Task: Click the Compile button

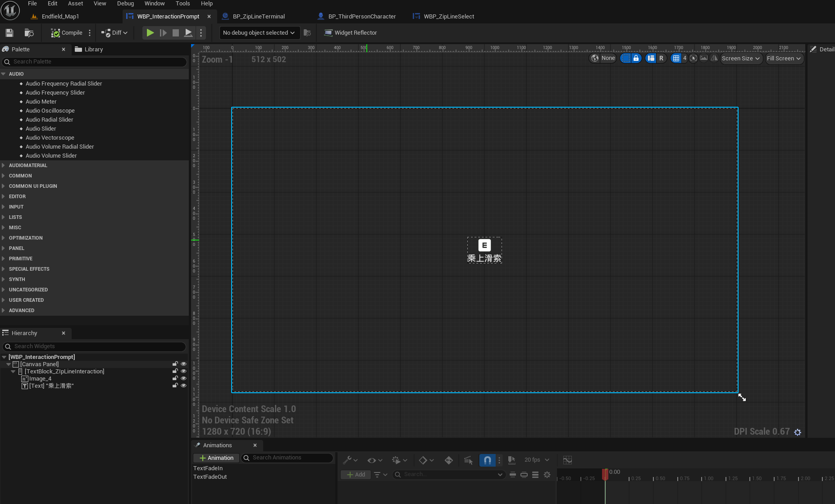Action: tap(67, 33)
